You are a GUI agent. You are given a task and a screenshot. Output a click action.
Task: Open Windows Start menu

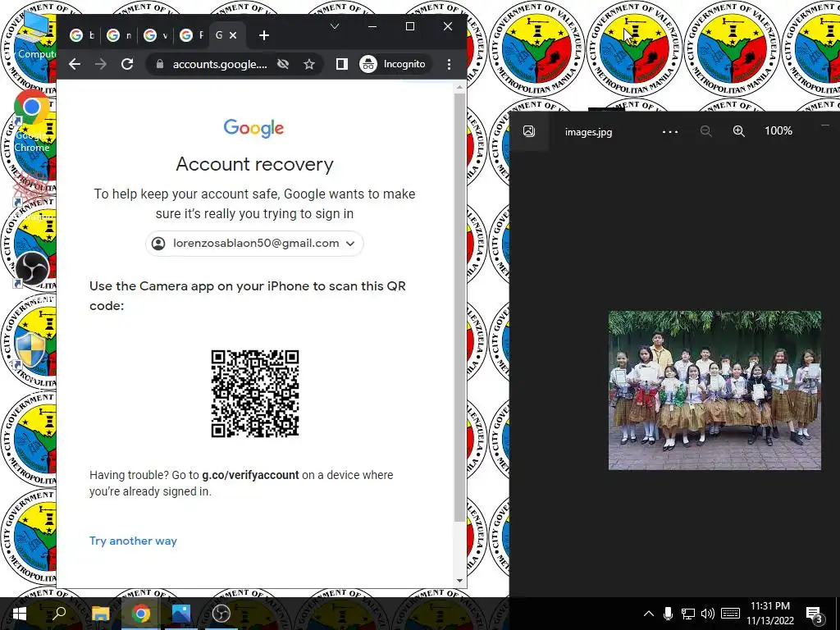(20, 614)
